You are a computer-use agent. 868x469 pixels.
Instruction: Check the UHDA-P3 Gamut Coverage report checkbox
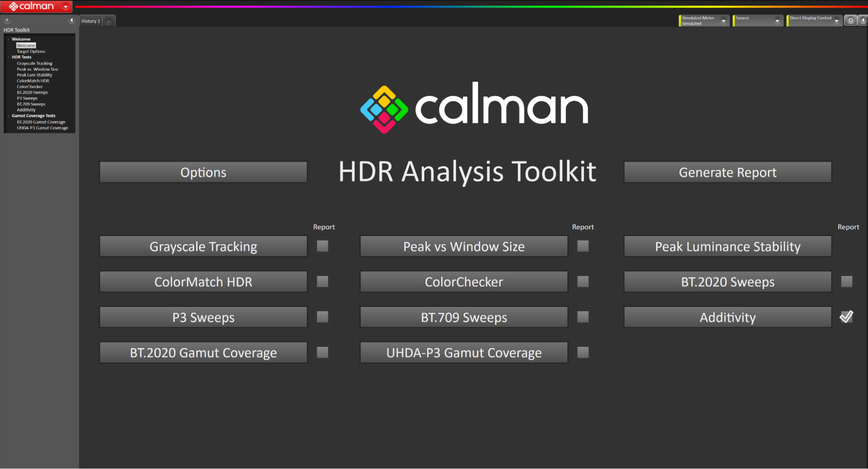583,352
